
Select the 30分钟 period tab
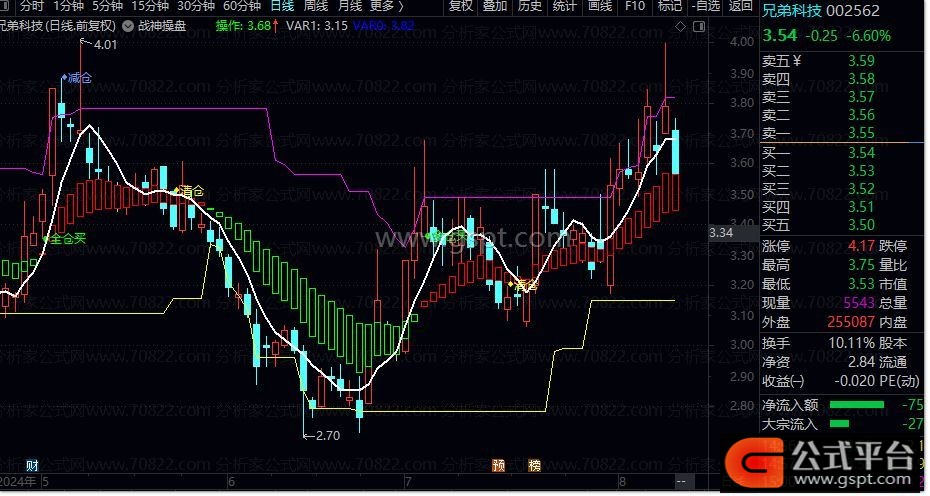pos(196,7)
